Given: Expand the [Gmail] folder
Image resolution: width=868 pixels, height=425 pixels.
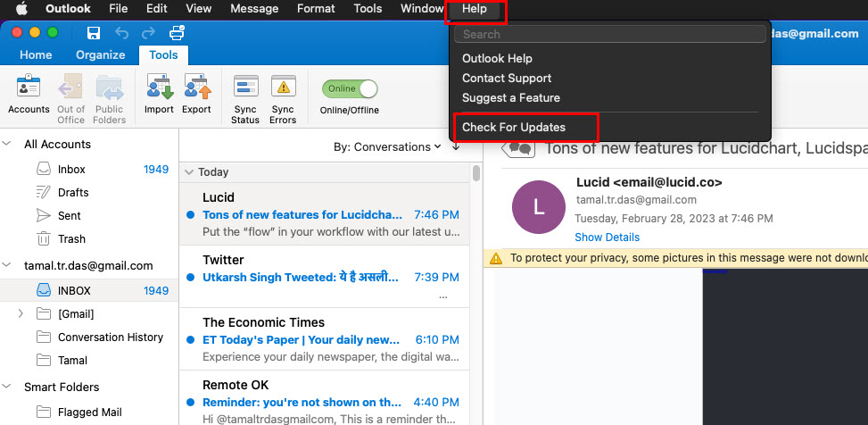Looking at the screenshot, I should point(21,313).
